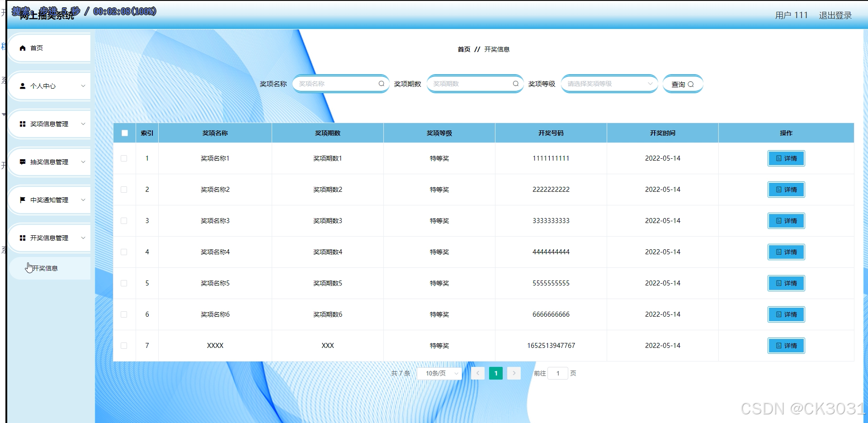
Task: Click the grid icon for 奖项信息管理
Action: tap(23, 124)
